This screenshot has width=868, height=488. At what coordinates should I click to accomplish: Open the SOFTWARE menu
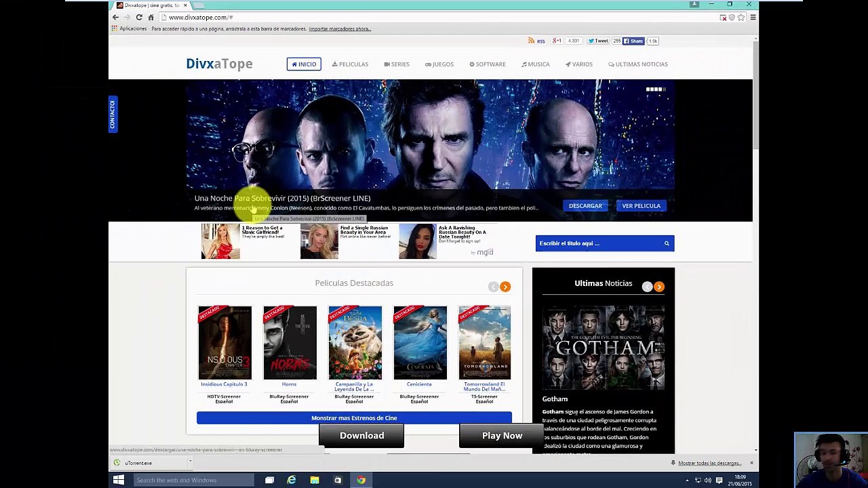(488, 64)
